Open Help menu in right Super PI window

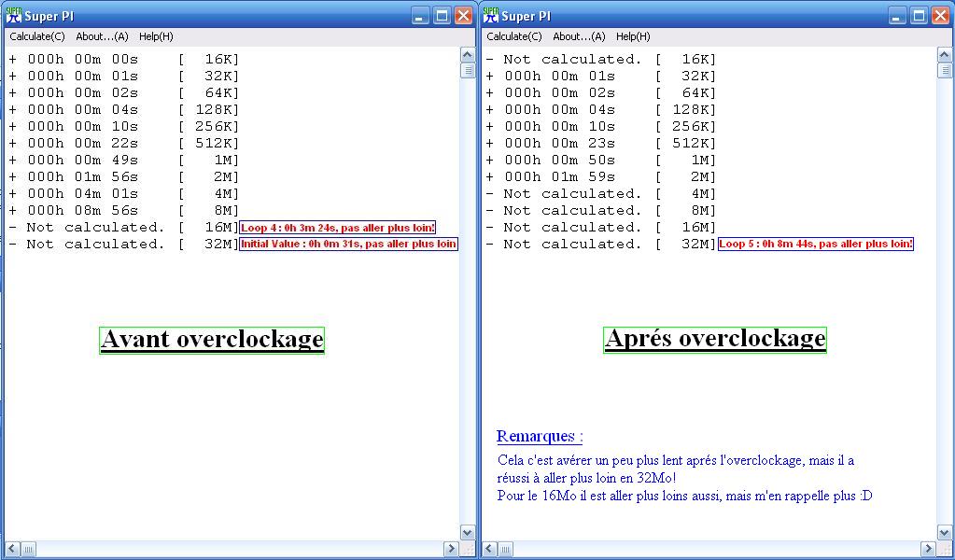pyautogui.click(x=633, y=36)
